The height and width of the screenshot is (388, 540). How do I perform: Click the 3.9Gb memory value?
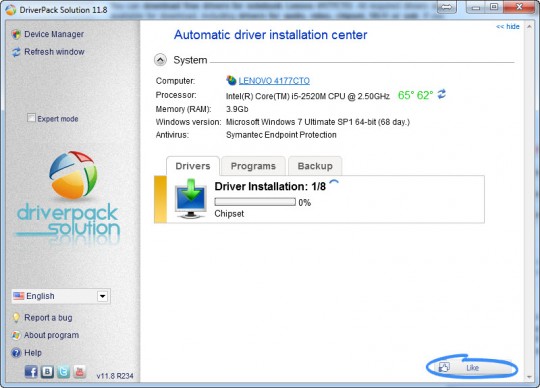pyautogui.click(x=237, y=109)
